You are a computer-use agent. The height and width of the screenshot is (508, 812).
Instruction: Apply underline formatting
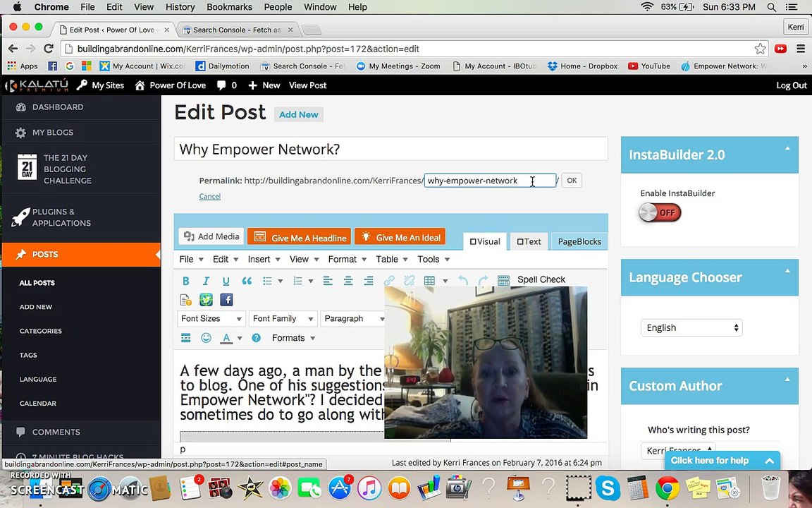click(x=226, y=281)
